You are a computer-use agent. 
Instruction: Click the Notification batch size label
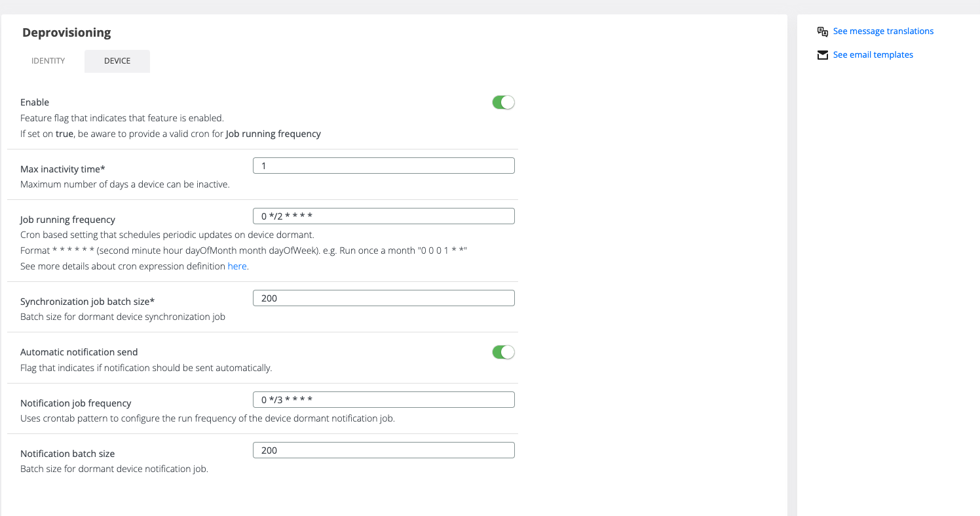[x=67, y=454]
